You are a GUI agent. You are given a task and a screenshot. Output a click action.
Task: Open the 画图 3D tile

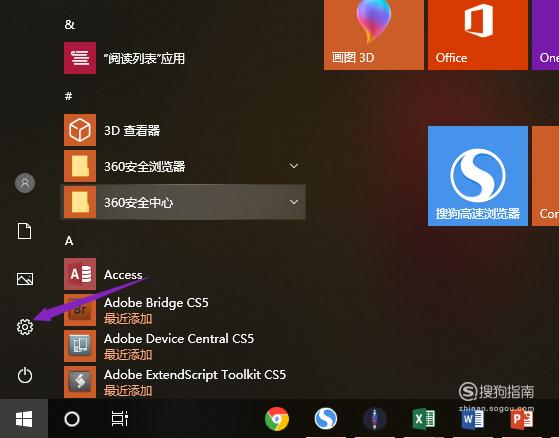374,35
